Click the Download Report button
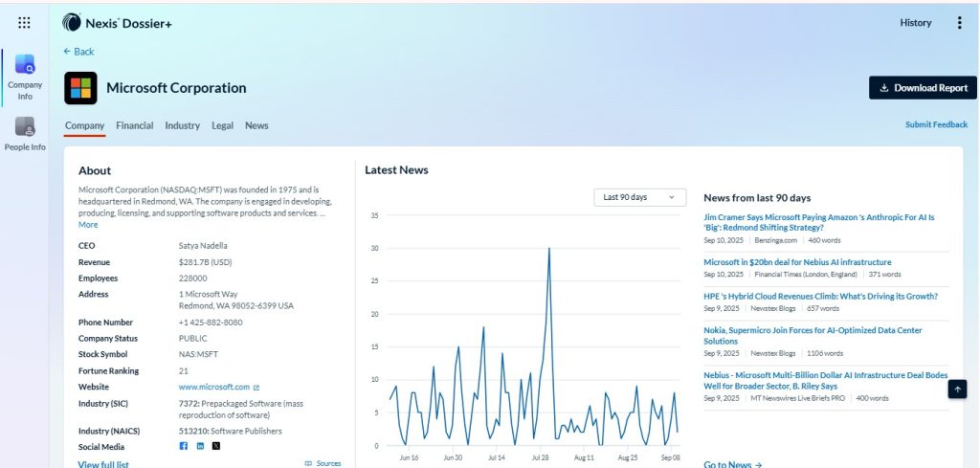The height and width of the screenshot is (468, 980). [x=923, y=87]
